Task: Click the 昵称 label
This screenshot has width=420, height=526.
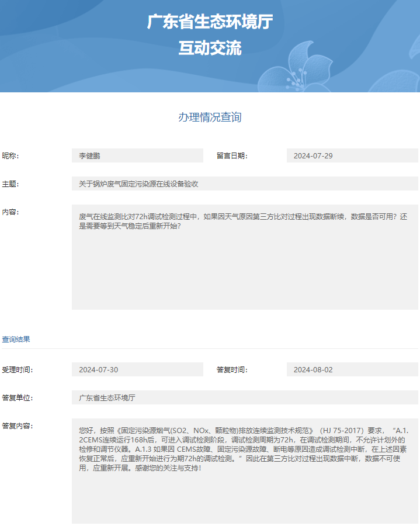Action: [11, 155]
